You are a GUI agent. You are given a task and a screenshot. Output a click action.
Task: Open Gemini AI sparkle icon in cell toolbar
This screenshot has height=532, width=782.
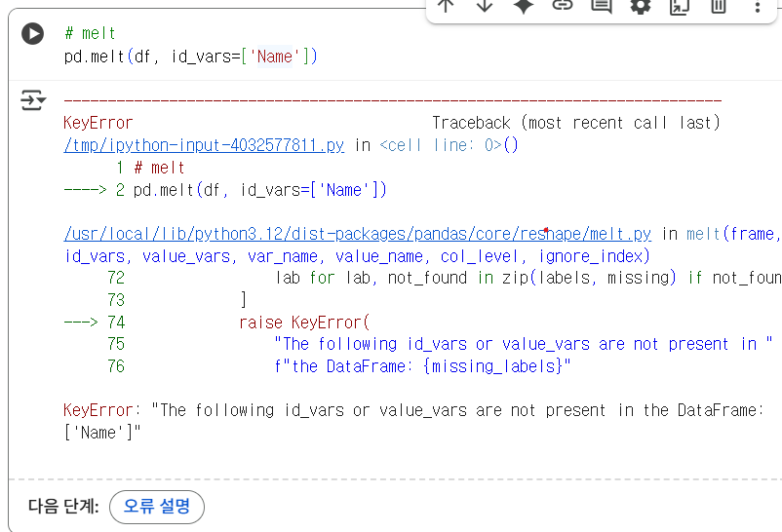[x=524, y=7]
